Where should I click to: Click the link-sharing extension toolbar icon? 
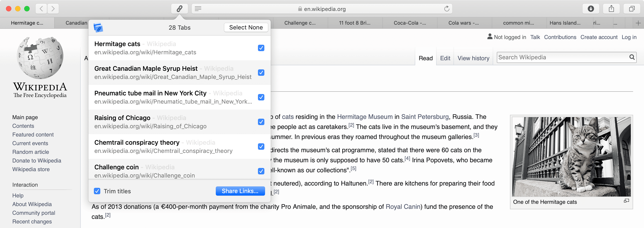pos(179,9)
